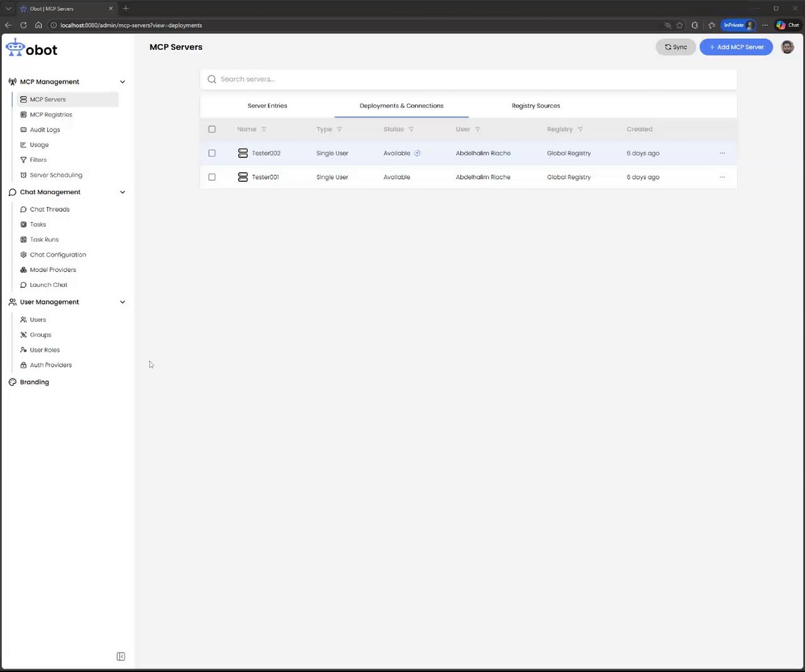Switch to the Server Entries tab
The width and height of the screenshot is (805, 672).
click(x=267, y=106)
